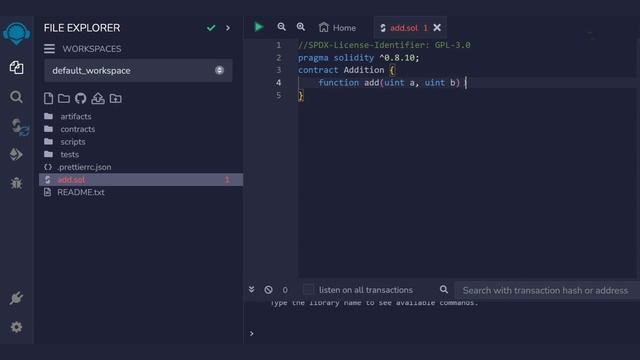Open the Workspaces hamburger menu

tap(49, 49)
